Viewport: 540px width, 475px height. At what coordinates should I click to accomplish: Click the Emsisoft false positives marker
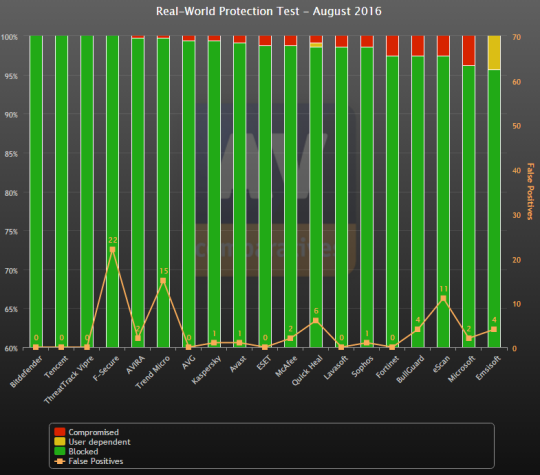point(494,329)
